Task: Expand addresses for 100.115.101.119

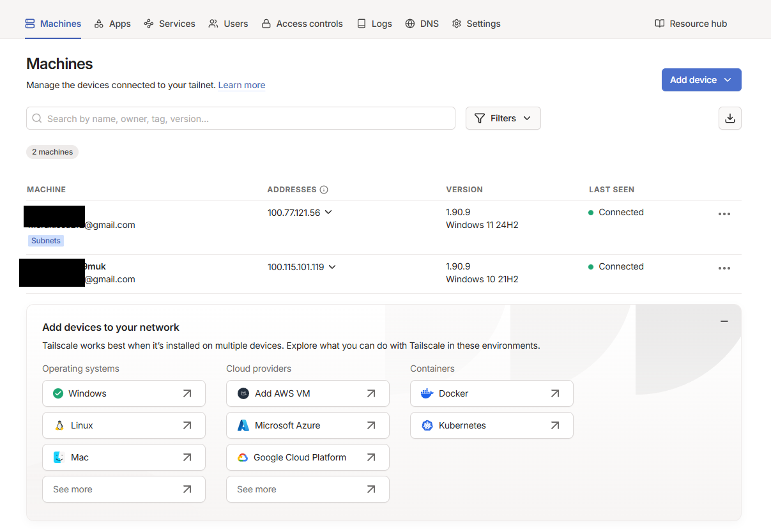Action: pyautogui.click(x=332, y=267)
